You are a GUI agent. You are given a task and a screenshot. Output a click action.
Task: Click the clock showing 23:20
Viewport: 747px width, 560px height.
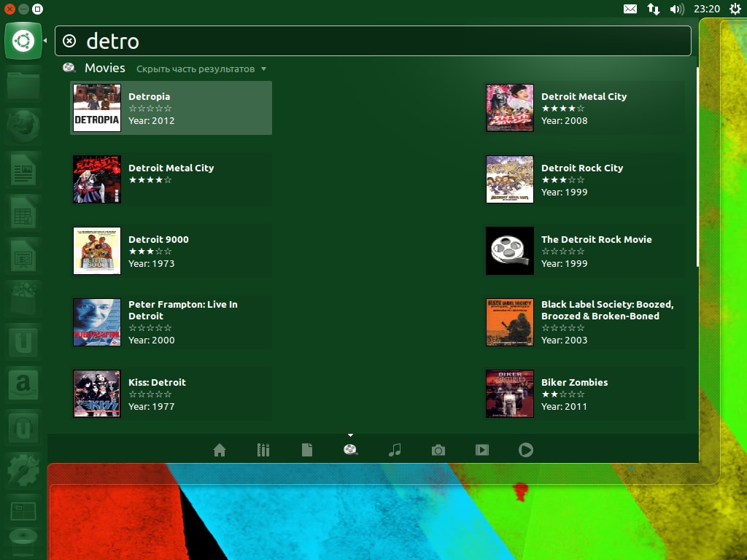coord(706,9)
